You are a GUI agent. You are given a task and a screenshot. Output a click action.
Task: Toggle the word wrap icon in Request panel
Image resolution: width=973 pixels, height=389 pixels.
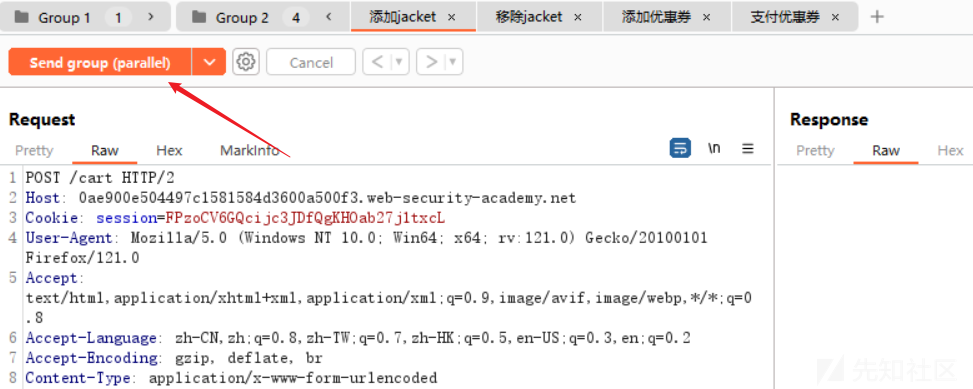tap(680, 148)
